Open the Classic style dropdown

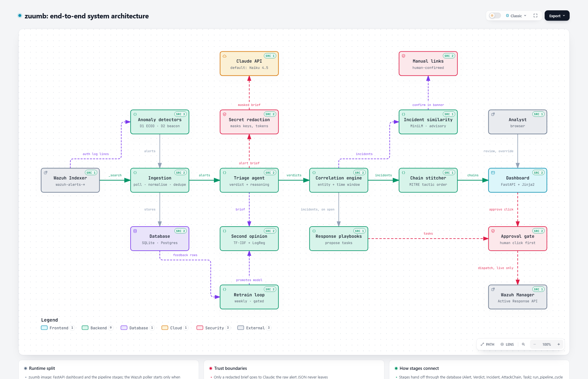(x=516, y=16)
